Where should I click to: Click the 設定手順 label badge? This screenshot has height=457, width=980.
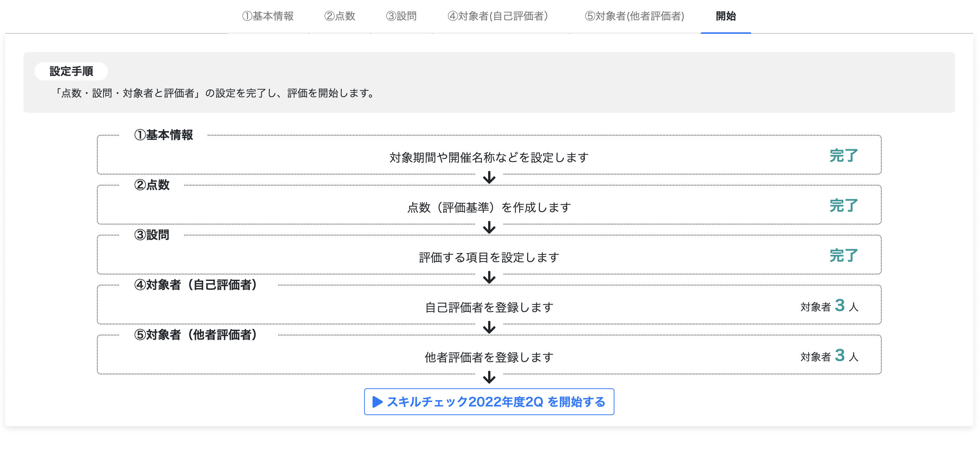pyautogui.click(x=71, y=71)
